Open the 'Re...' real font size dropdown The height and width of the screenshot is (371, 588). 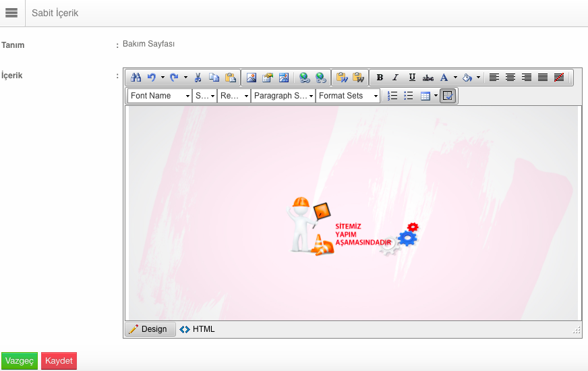click(234, 96)
